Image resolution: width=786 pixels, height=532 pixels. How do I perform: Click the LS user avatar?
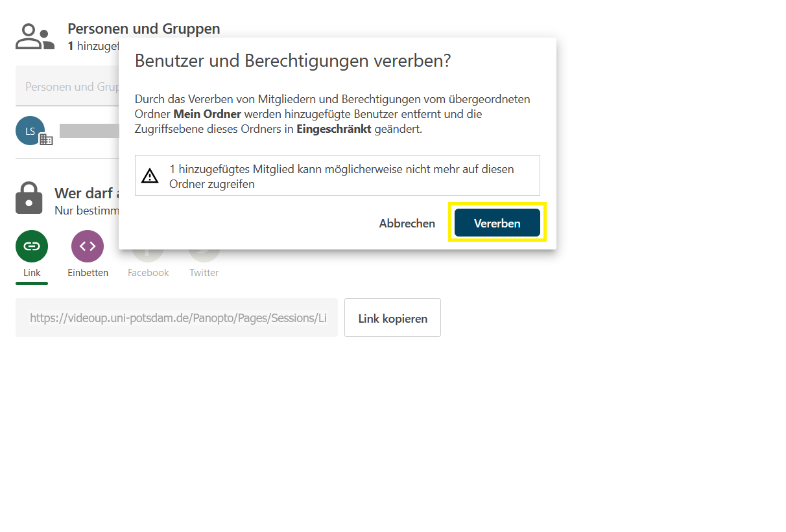tap(30, 131)
